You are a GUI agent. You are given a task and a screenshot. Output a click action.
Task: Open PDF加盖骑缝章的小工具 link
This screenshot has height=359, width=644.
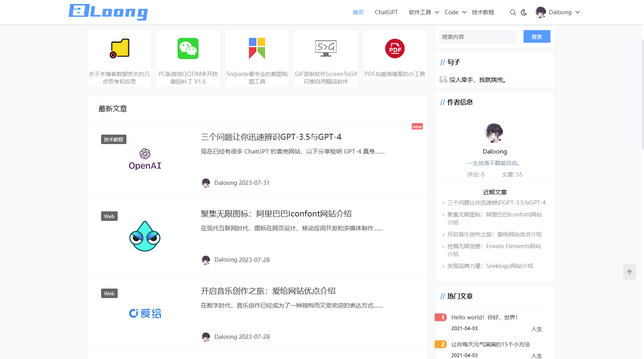tap(395, 74)
